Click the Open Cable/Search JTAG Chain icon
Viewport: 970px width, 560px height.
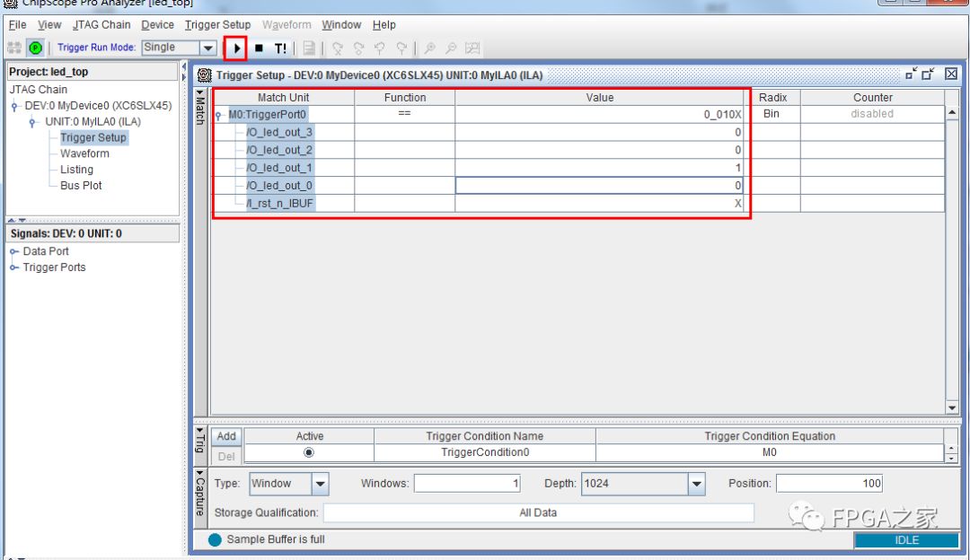pos(14,48)
